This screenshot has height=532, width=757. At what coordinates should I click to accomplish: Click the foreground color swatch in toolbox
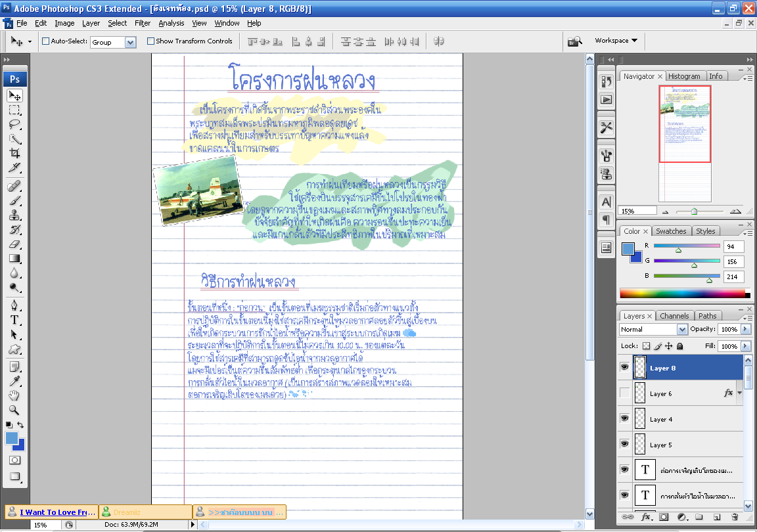click(x=11, y=438)
